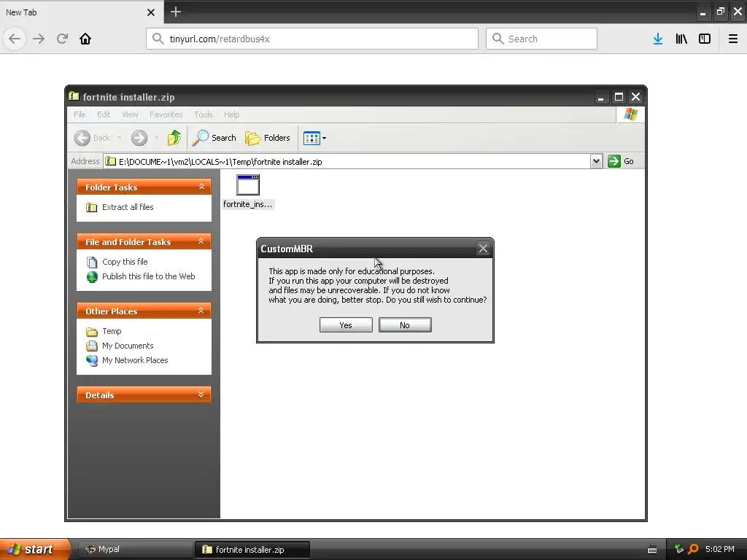
Task: Open the browser library icon
Action: tap(681, 39)
